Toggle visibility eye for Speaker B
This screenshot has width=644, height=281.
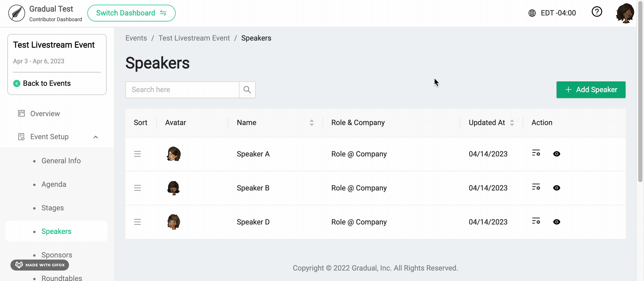[557, 188]
